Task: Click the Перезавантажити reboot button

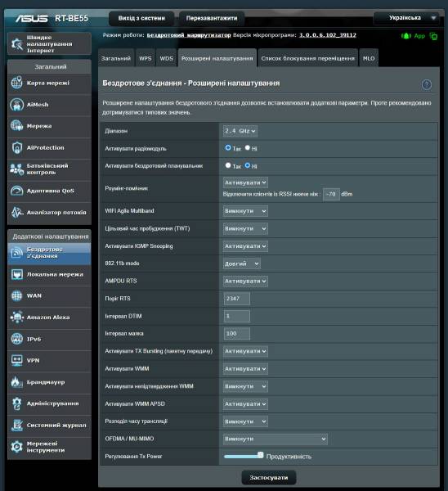Action: 212,18
